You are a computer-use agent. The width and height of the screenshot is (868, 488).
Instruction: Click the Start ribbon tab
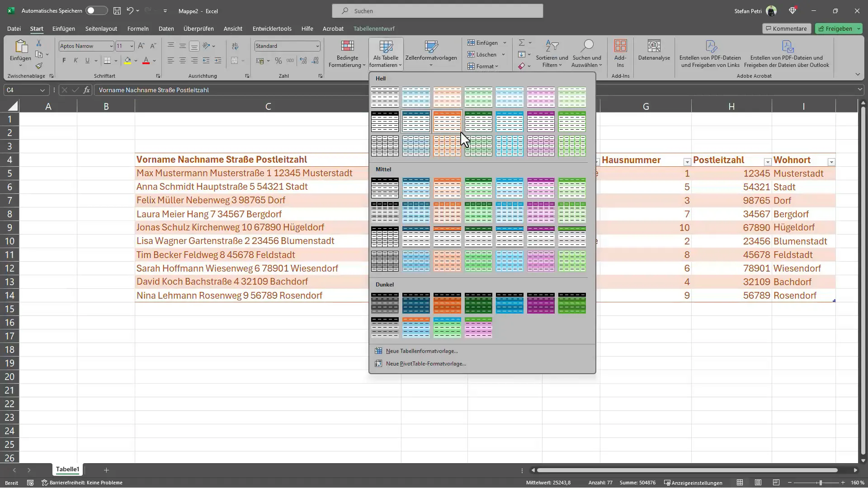click(x=36, y=28)
